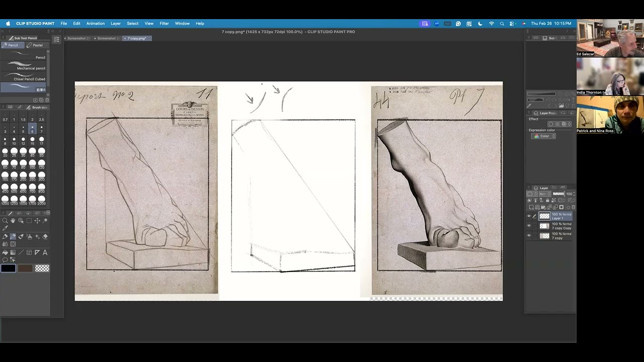
Task: Adjust layer opacity slider
Action: (x=558, y=194)
